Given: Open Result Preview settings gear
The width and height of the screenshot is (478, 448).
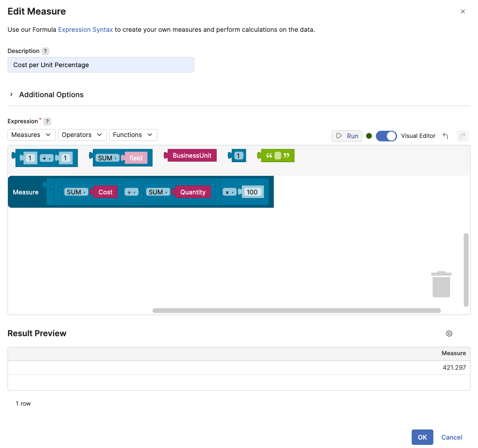Looking at the screenshot, I should tap(449, 334).
